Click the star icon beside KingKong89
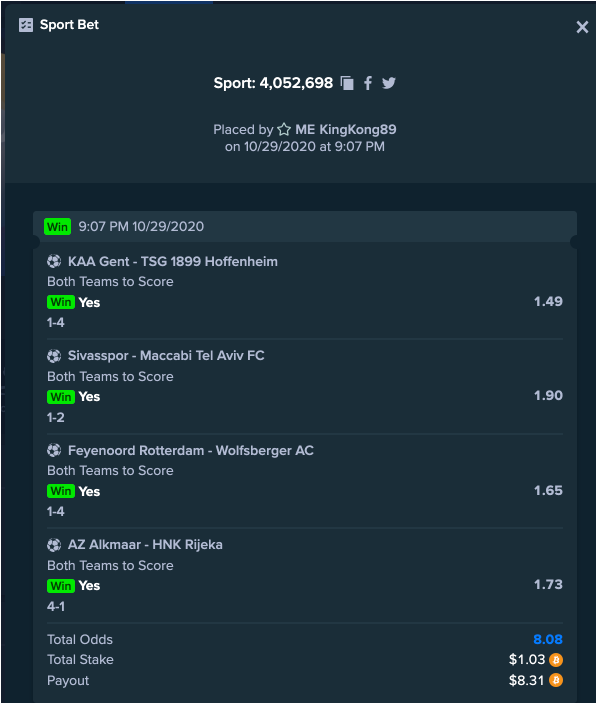596x703 pixels. (284, 130)
